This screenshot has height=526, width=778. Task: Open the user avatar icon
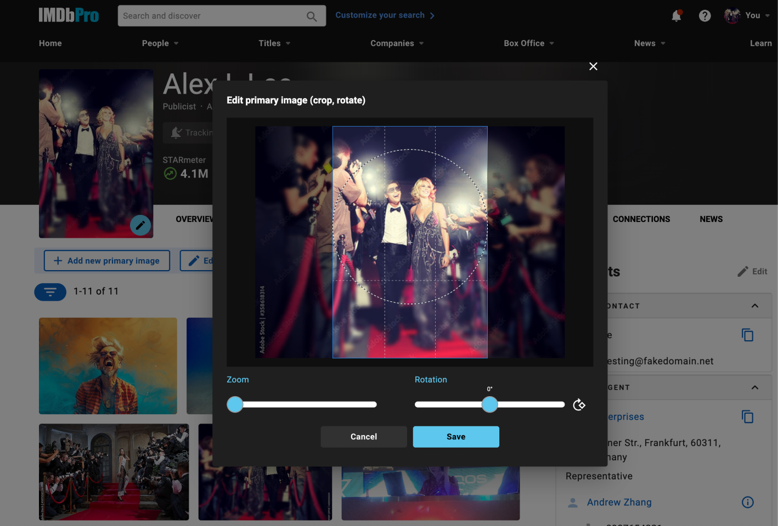click(x=732, y=16)
